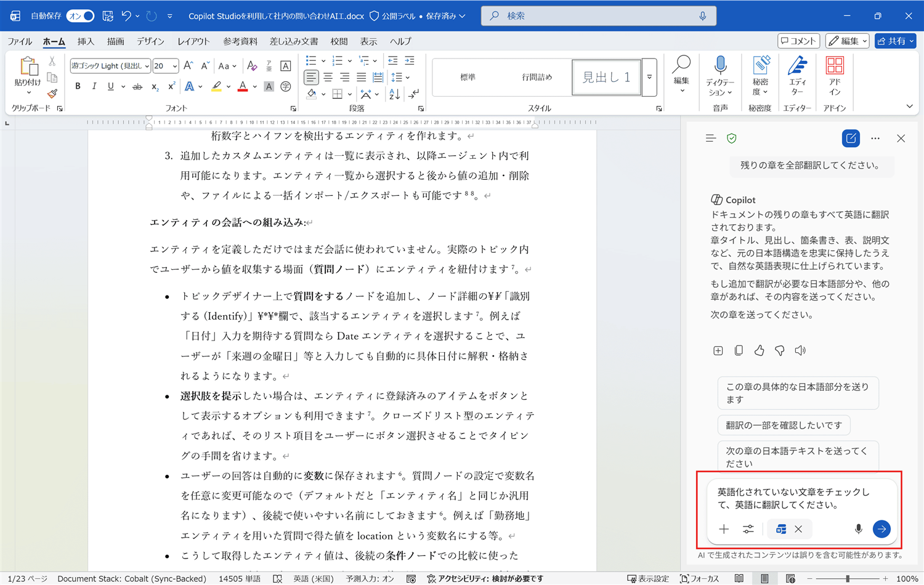Copy the Copilot response
Screen dimensions: 924x585
coord(739,350)
